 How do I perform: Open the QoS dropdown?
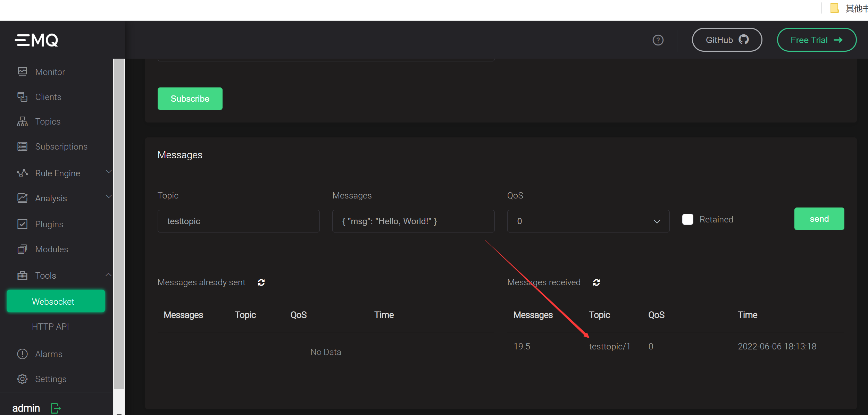pos(588,221)
